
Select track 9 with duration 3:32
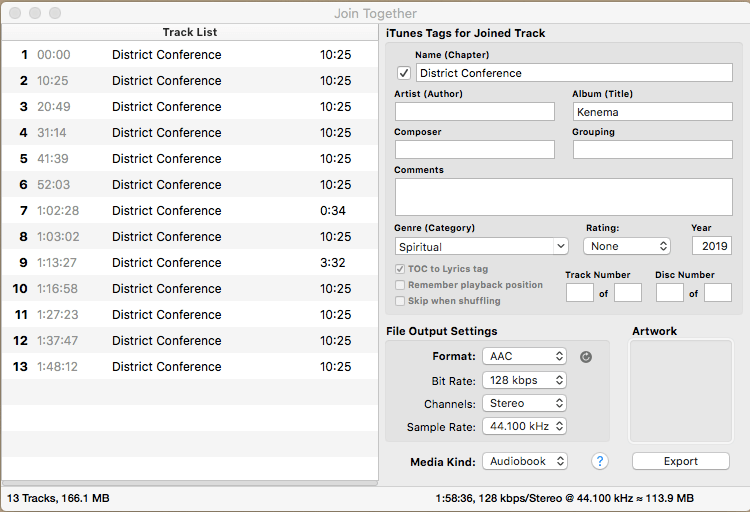click(188, 263)
